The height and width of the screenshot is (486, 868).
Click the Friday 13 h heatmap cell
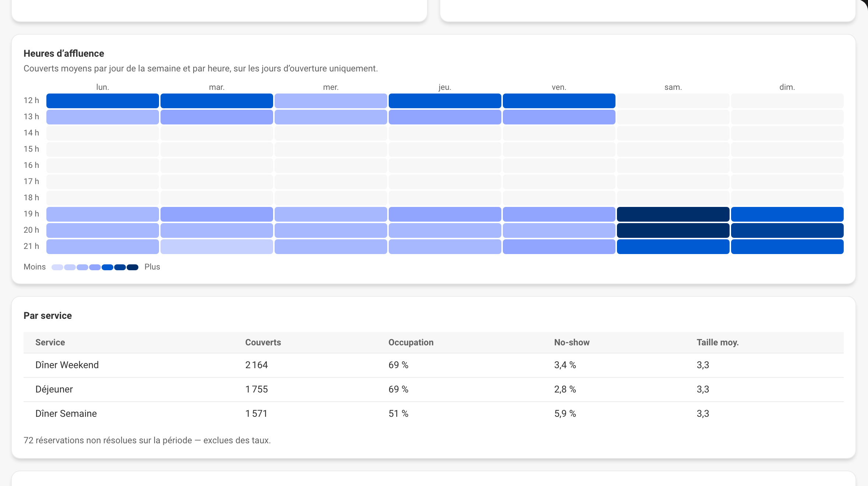click(x=559, y=117)
